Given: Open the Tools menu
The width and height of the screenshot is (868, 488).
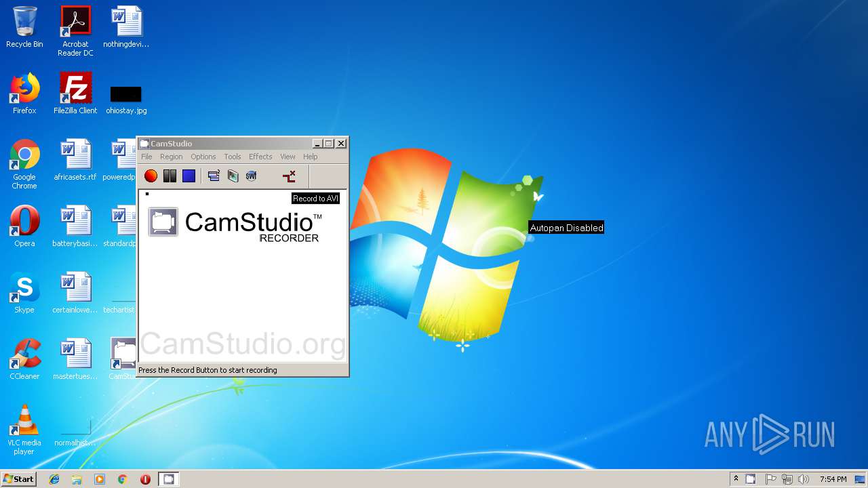Looking at the screenshot, I should click(x=233, y=157).
